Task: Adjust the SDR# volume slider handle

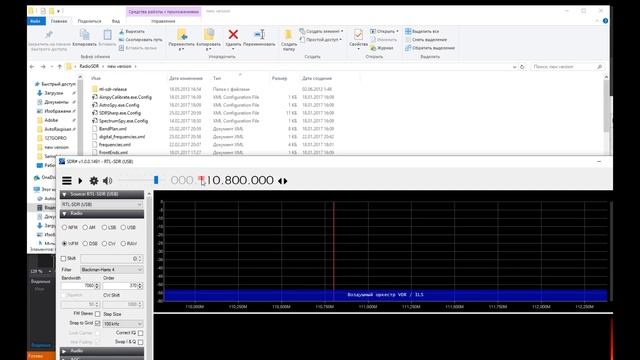Action: click(156, 180)
